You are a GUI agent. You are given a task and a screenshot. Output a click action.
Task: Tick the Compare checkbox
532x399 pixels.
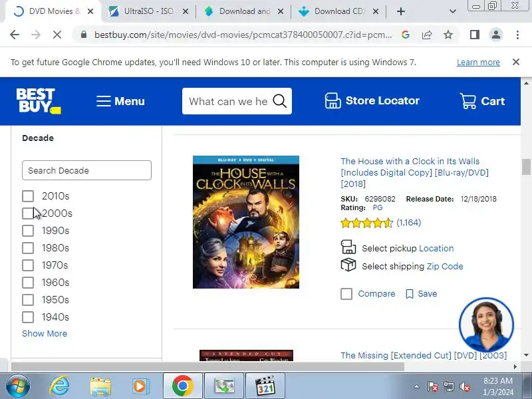click(346, 294)
